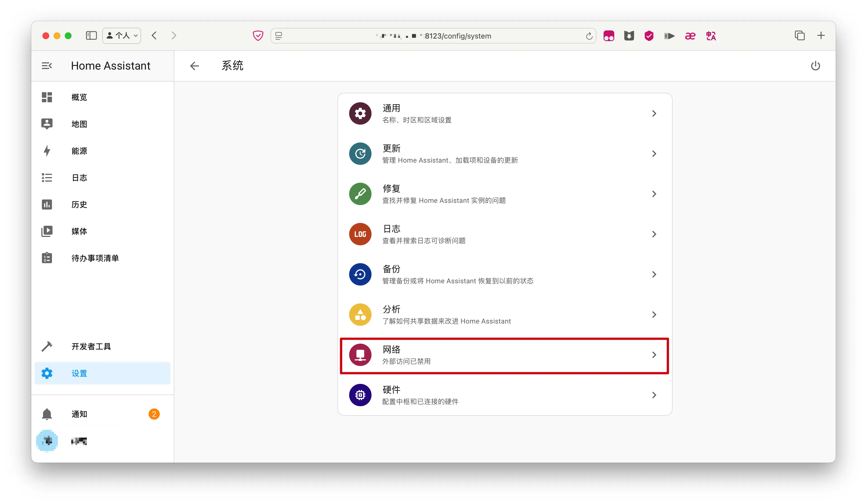Expand the 更新 row chevron arrow
Screen dimensions: 867x504
pos(654,154)
